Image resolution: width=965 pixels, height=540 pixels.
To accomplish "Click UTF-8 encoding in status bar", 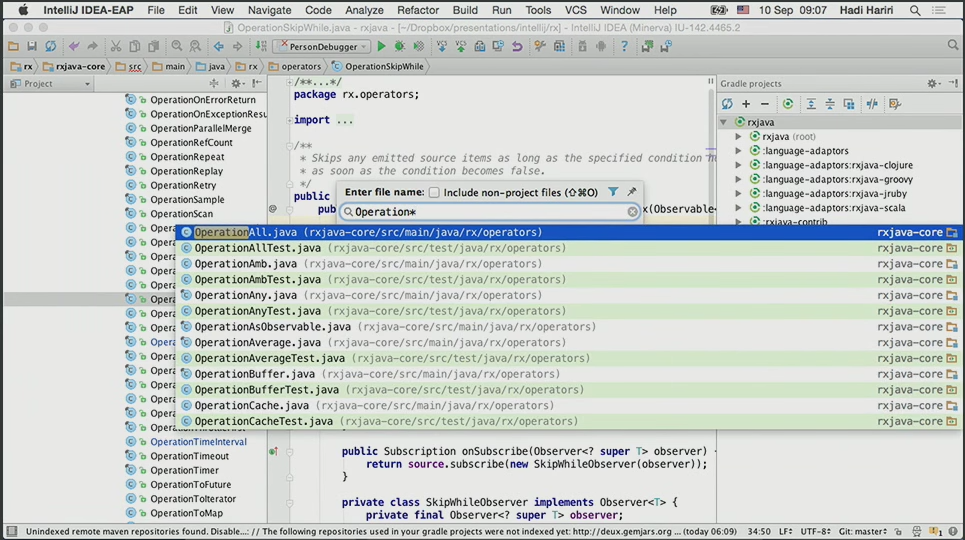I will pyautogui.click(x=814, y=531).
